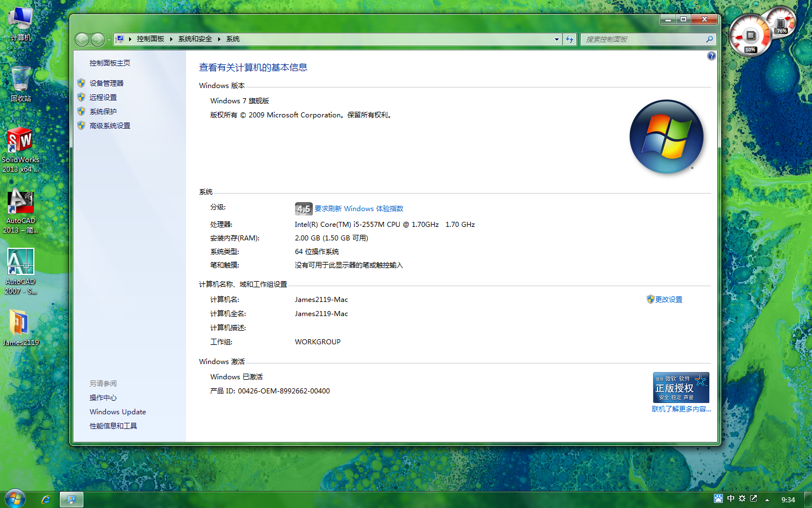Viewport: 812px width, 508px height.
Task: Click the James2119-Mac value beside 计算机名
Action: (321, 299)
